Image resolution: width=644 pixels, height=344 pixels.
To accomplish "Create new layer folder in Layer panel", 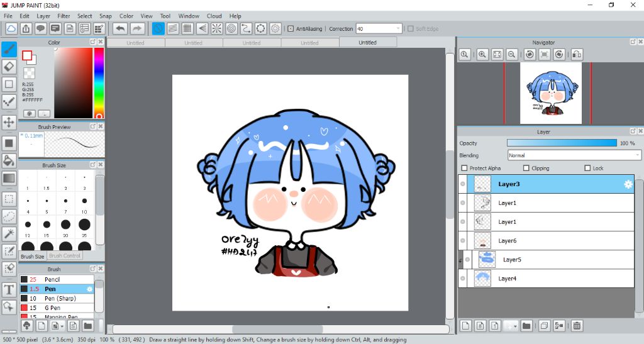I will click(526, 326).
